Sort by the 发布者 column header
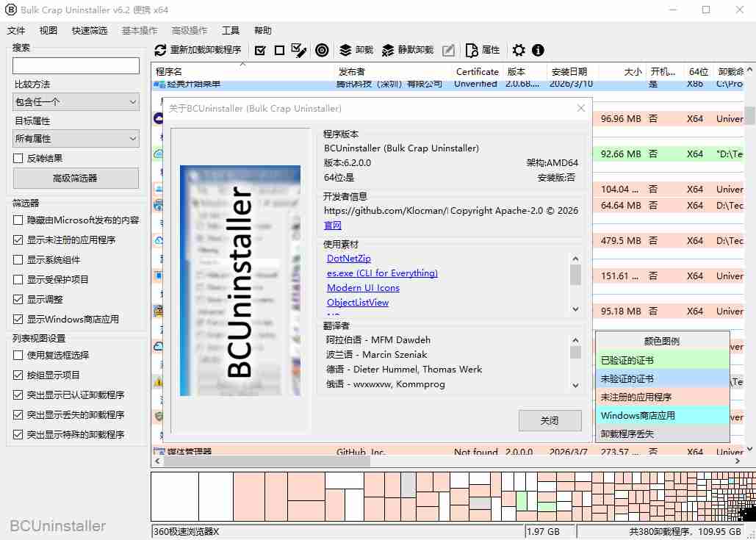The width and height of the screenshot is (756, 540). 393,71
